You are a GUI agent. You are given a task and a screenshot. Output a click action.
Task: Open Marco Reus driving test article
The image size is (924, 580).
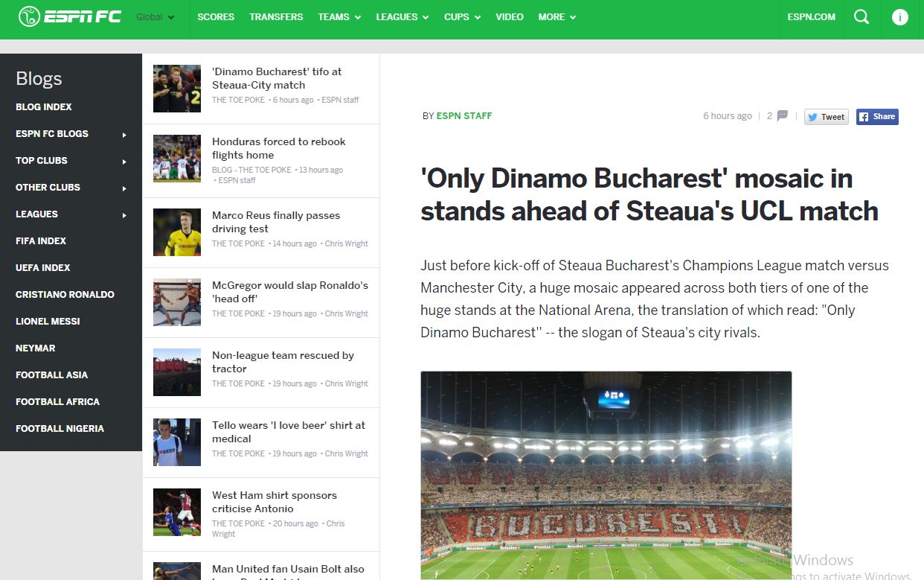tap(275, 222)
